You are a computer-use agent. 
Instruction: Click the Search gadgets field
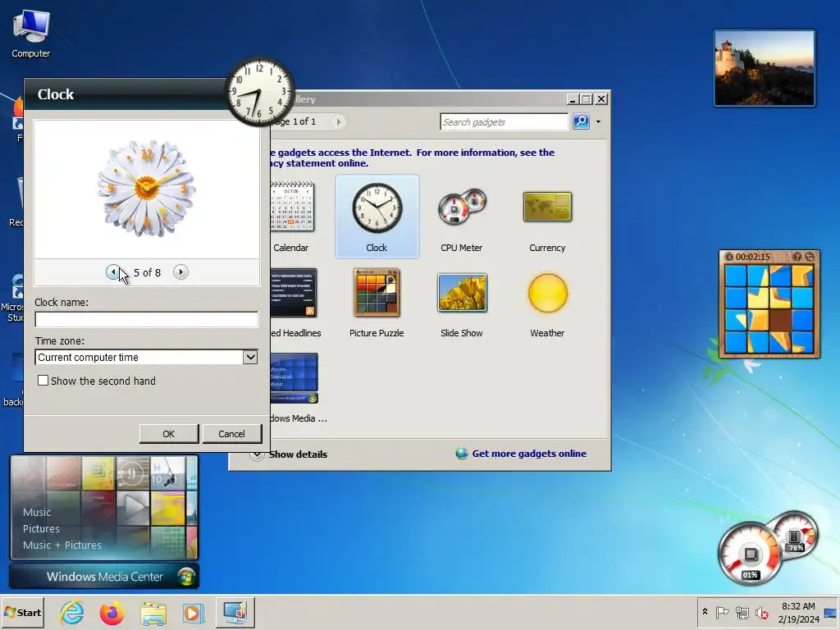(x=504, y=122)
